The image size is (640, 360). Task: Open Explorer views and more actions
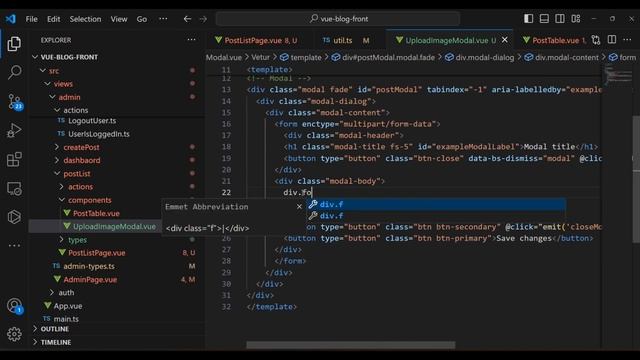click(x=191, y=40)
